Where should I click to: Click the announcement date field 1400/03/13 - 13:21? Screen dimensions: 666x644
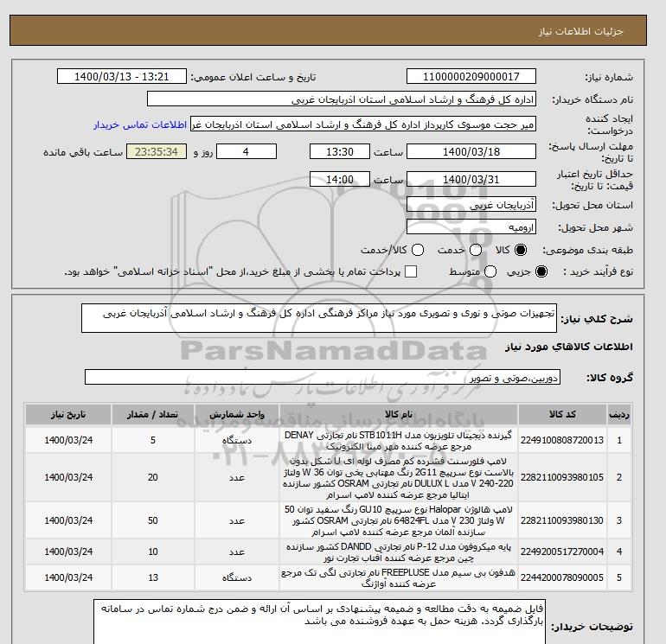click(122, 77)
